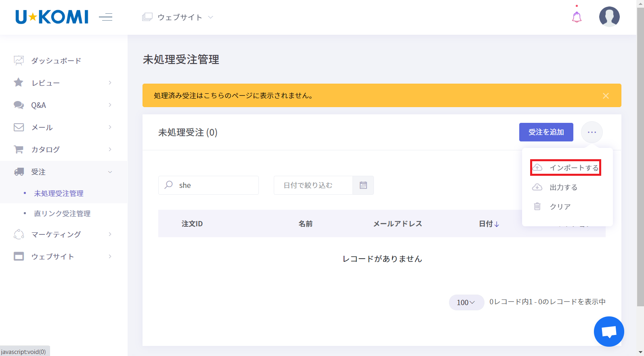The height and width of the screenshot is (356, 644).
Task: Select クリア from the menu
Action: pyautogui.click(x=560, y=206)
